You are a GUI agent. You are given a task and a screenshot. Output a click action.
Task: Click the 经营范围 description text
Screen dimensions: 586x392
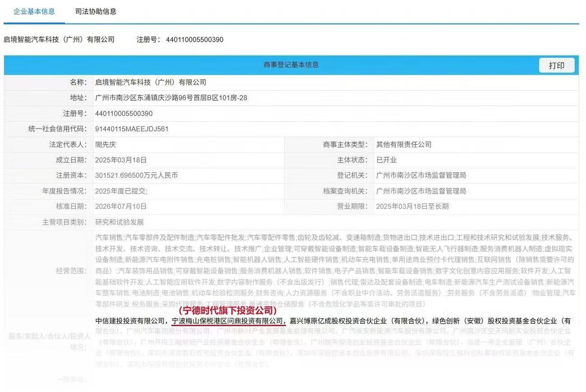click(x=335, y=271)
